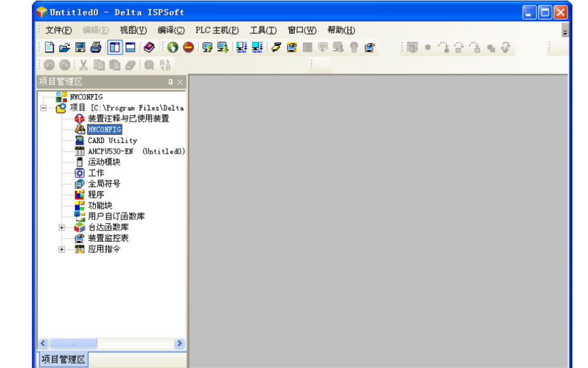The width and height of the screenshot is (588, 368).
Task: Toggle the project management area panel button
Action: pos(115,47)
